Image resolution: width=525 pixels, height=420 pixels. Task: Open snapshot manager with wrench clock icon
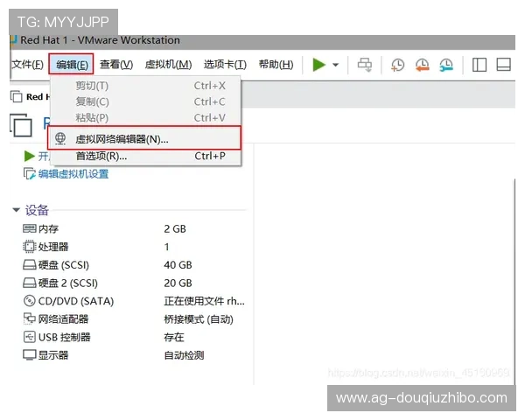446,64
